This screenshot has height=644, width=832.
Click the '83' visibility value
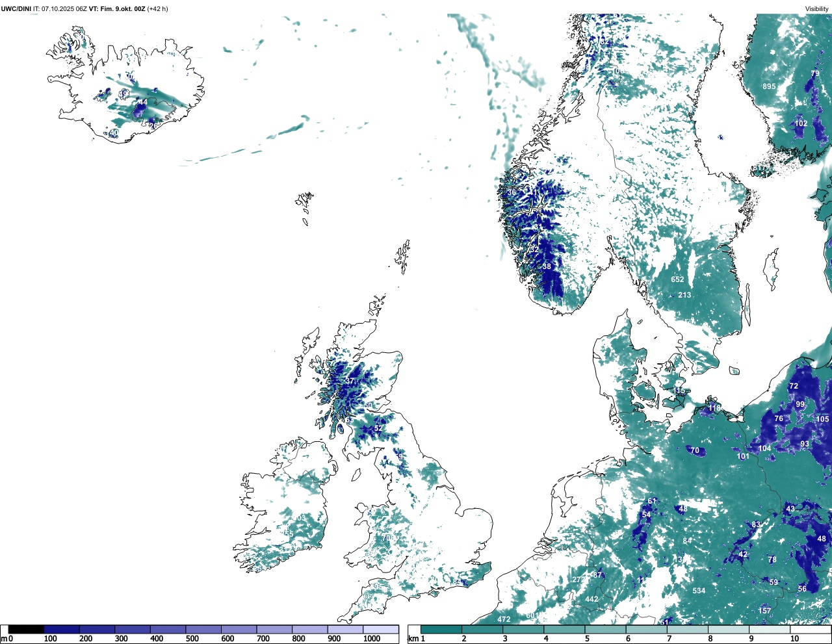pos(756,524)
